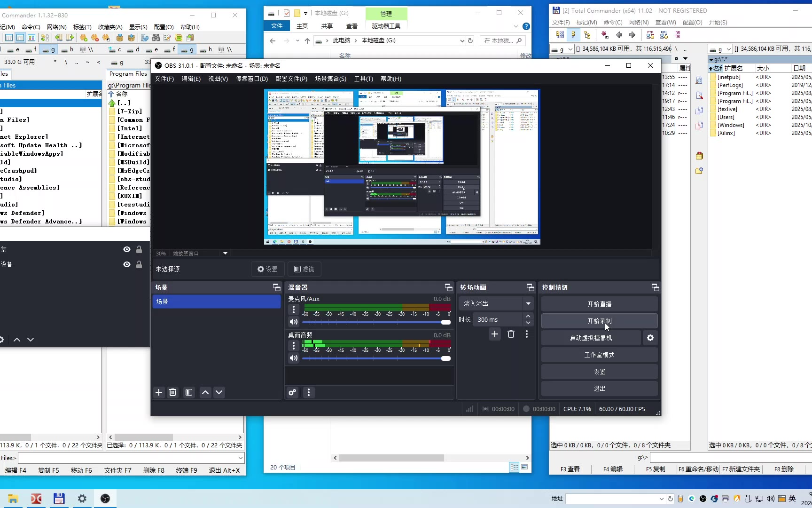
Task: Move the scene down with the arrow icon
Action: (219, 392)
